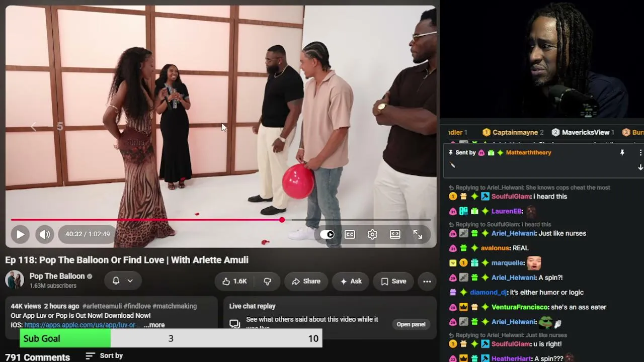
Task: Open the notification bell subscription dropdown
Action: [x=122, y=281]
